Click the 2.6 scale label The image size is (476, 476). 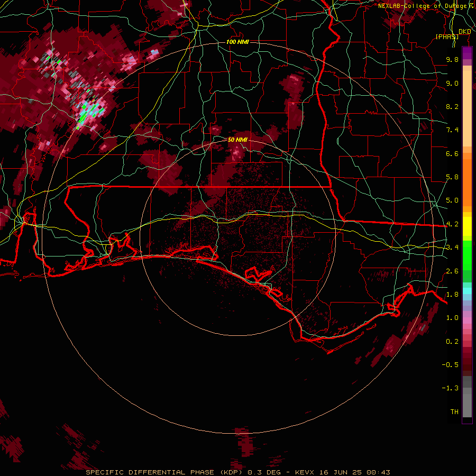pyautogui.click(x=452, y=271)
